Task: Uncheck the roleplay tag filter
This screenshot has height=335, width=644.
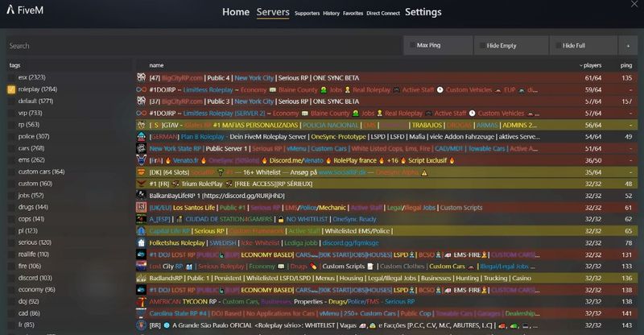Action: 11,89
